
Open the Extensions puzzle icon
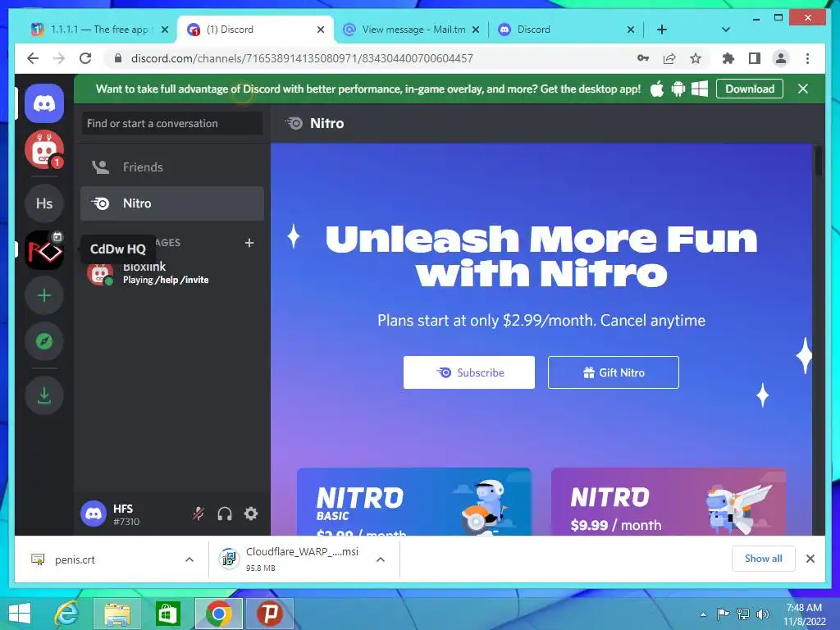[x=728, y=58]
